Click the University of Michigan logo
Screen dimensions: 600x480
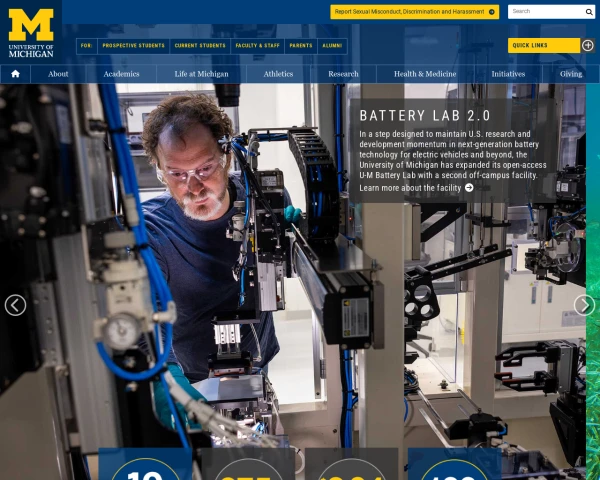[31, 33]
